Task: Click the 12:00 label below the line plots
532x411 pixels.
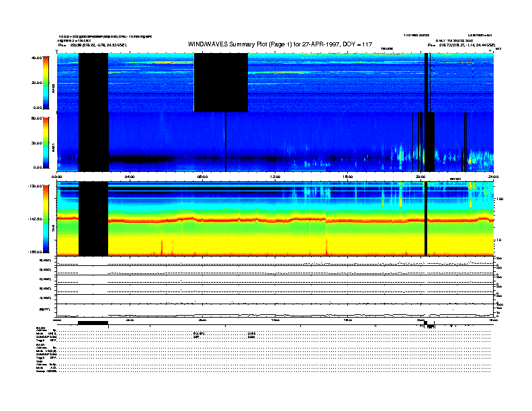Action: tap(275, 320)
